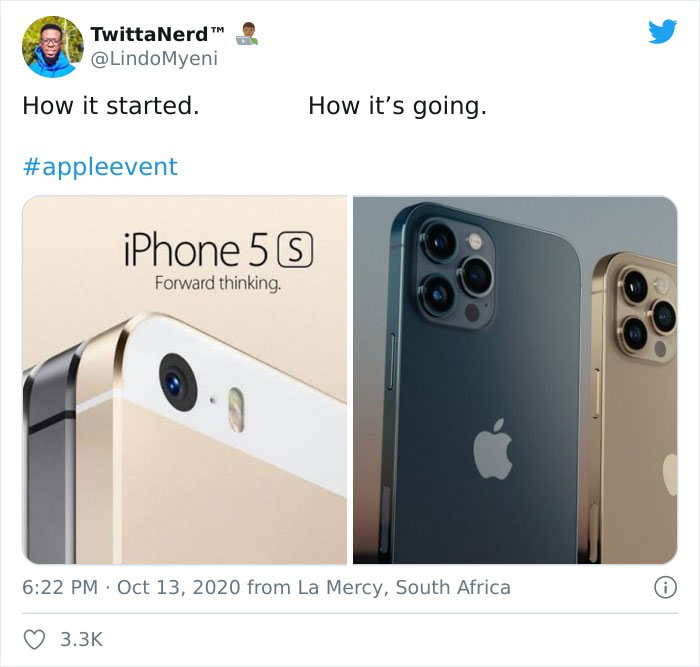Image resolution: width=700 pixels, height=667 pixels.
Task: Click the technologist emoji beside TwittaNerd
Action: pos(246,33)
